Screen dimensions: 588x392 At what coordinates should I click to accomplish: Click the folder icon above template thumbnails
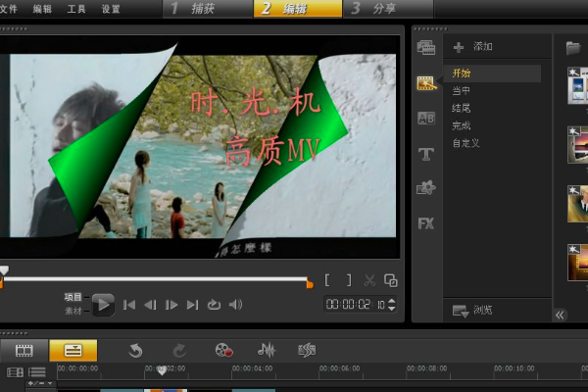pyautogui.click(x=573, y=48)
